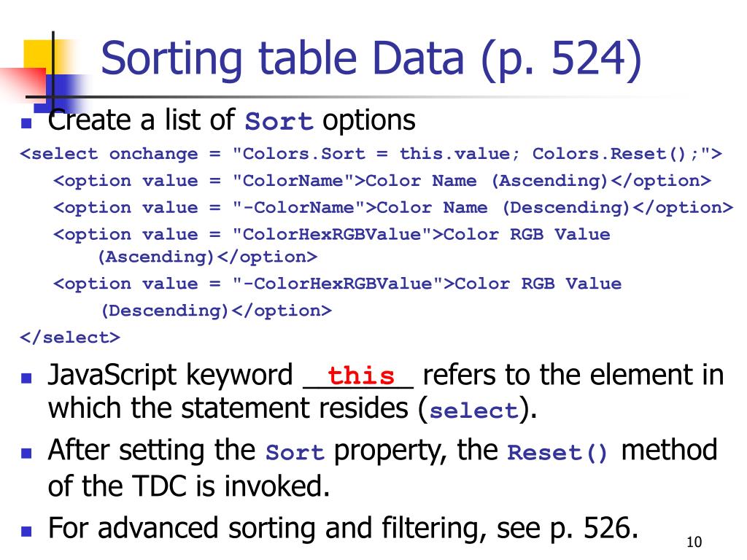
Task: Click the 'Reset()' method code text
Action: [x=557, y=452]
